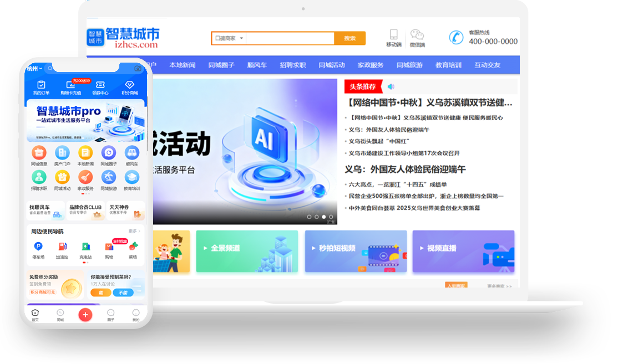
Task: Tap the 房产门户 building icon
Action: coord(62,152)
